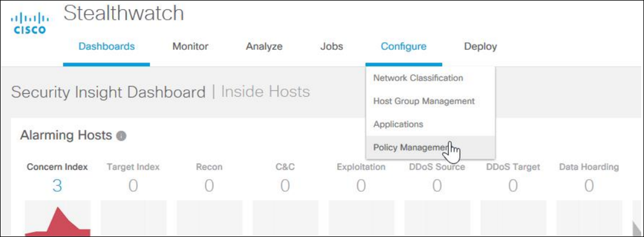Select the Target Index alarm category
The width and height of the screenshot is (644, 237).
133,167
